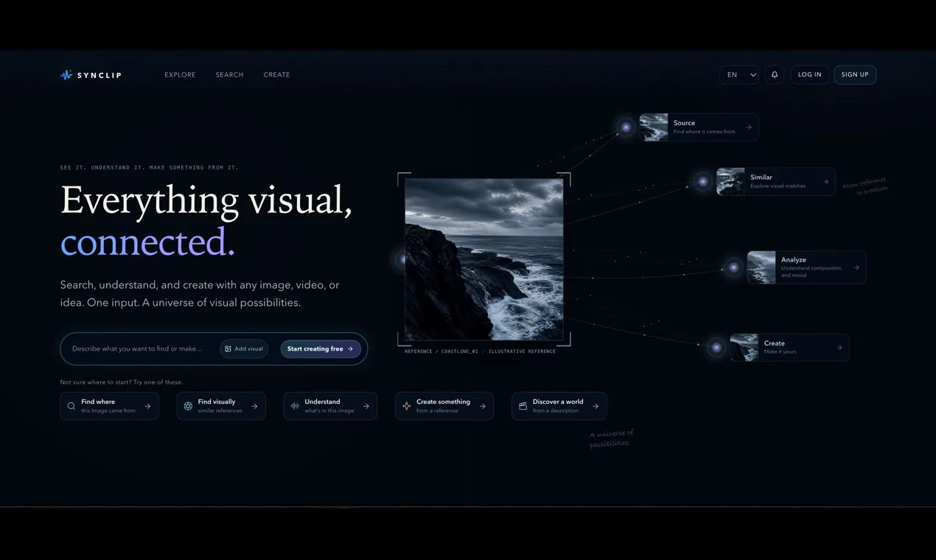
Task: Click the arrow on the Source card
Action: coord(749,127)
